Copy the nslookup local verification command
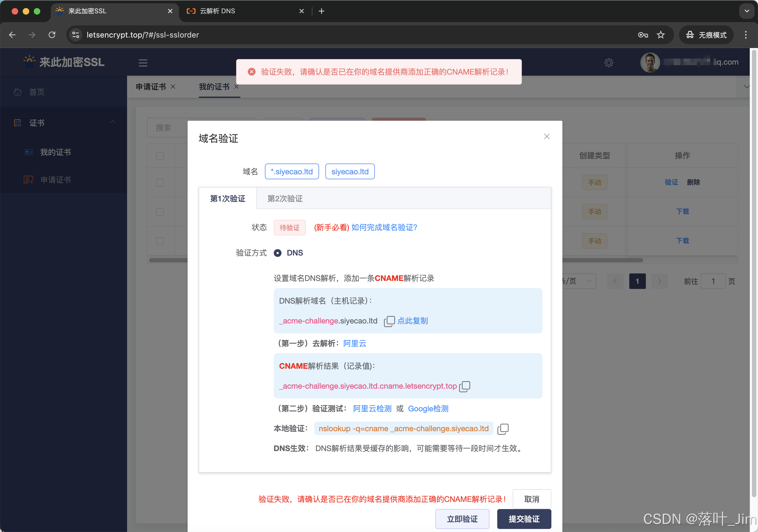 point(503,429)
